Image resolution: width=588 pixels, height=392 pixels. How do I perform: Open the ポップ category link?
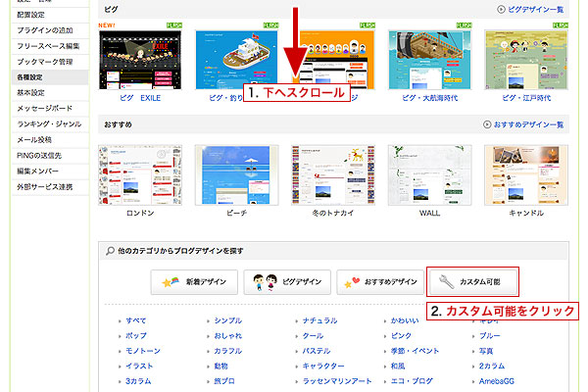click(136, 336)
